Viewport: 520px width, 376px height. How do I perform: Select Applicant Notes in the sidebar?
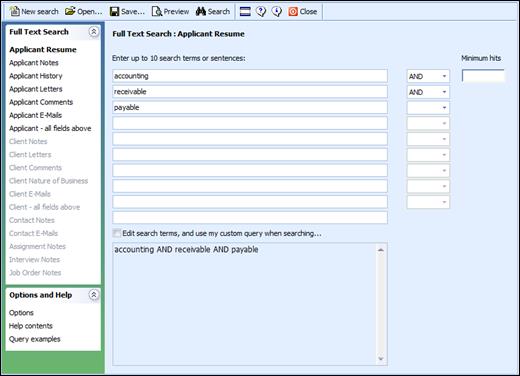coord(34,63)
